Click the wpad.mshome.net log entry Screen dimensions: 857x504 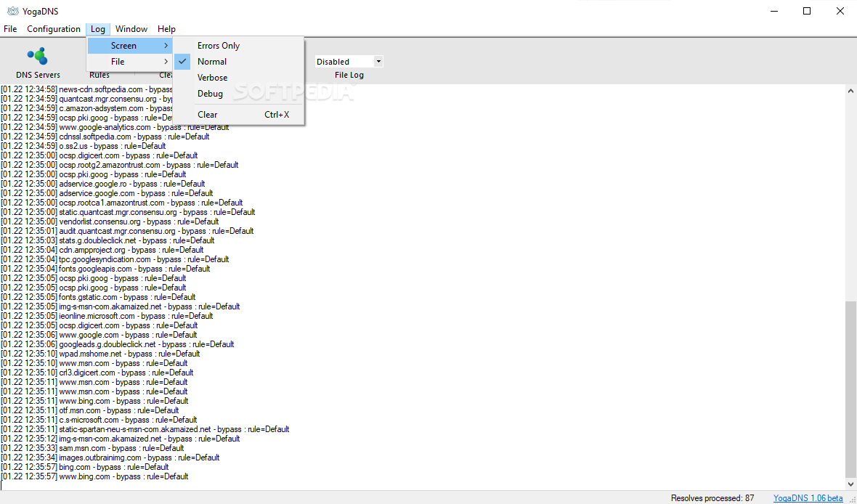pos(100,354)
